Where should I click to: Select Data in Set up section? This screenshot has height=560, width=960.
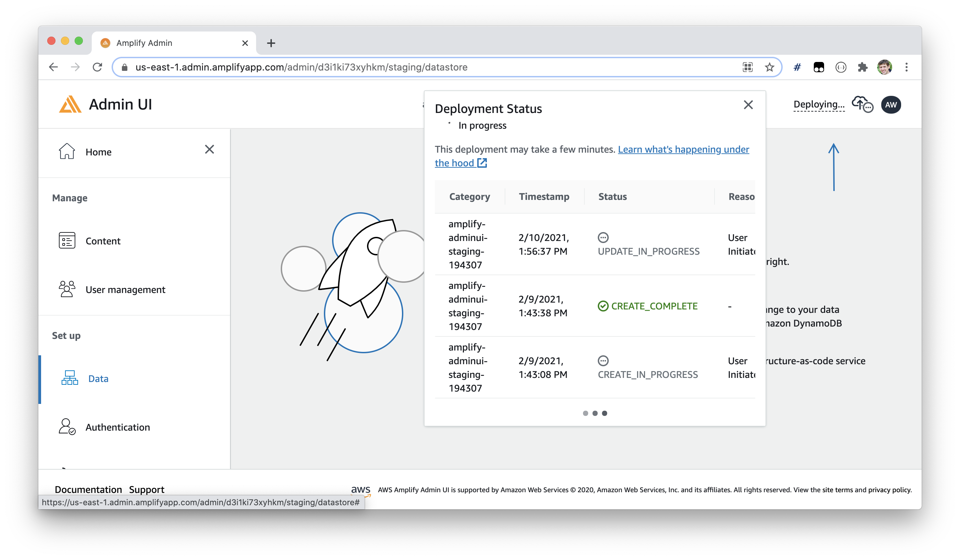point(98,379)
